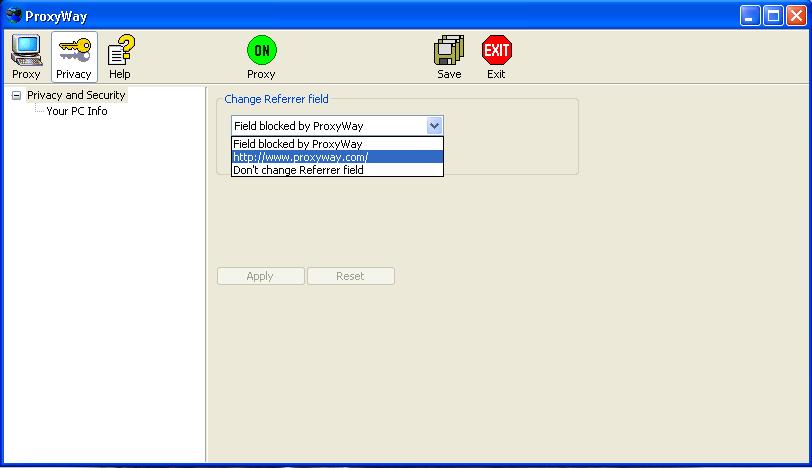Collapse the Privacy and Security tree node
812x468 pixels.
17,95
